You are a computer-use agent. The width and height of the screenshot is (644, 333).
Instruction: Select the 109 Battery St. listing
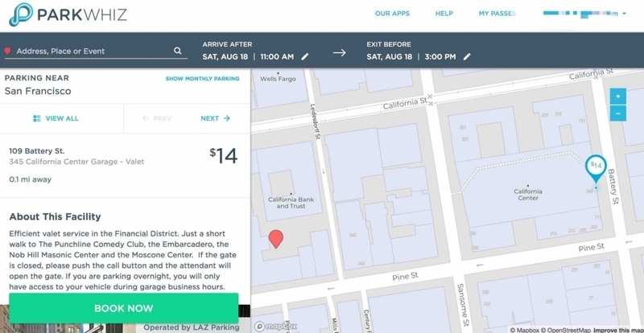(125, 165)
